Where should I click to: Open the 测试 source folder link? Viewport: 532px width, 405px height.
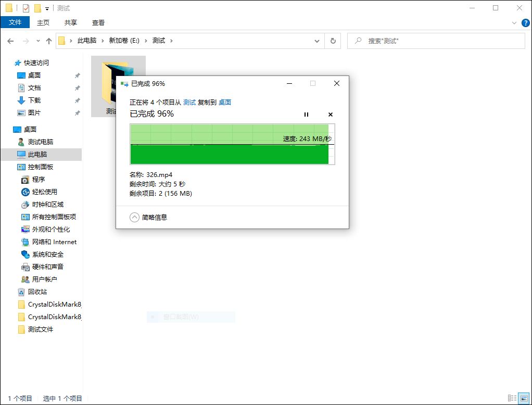point(189,103)
